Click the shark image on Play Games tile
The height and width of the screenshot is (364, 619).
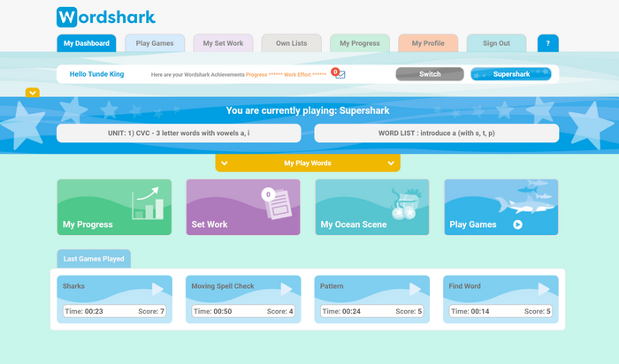pyautogui.click(x=523, y=204)
